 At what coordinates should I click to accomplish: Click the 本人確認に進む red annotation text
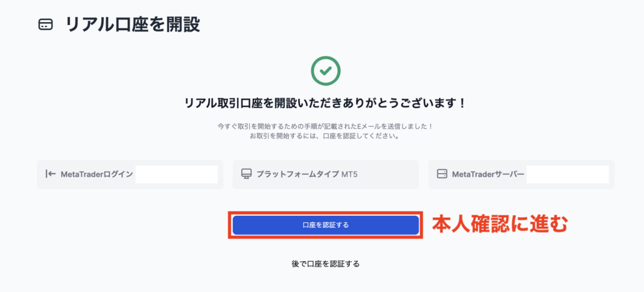click(500, 225)
